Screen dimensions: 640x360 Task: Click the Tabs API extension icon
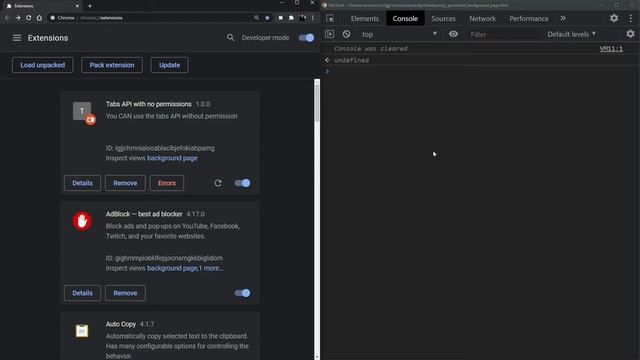82,111
